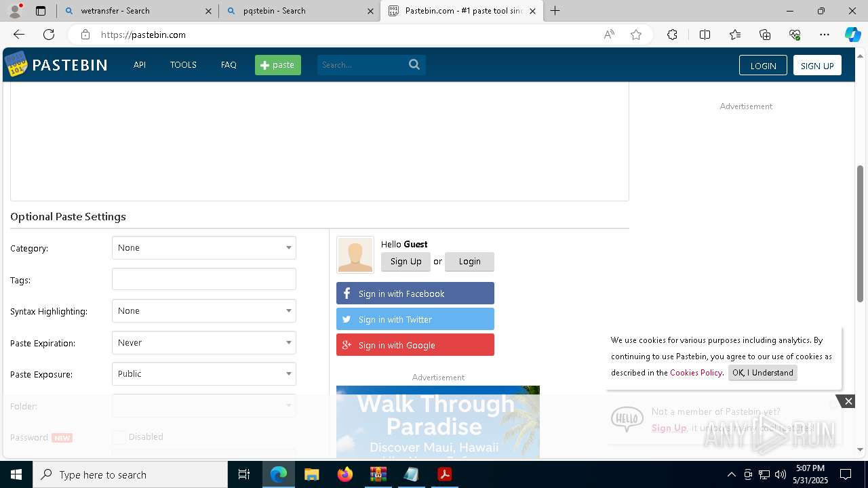Image resolution: width=868 pixels, height=488 pixels.
Task: Expand the Paste Exposure dropdown
Action: (204, 373)
